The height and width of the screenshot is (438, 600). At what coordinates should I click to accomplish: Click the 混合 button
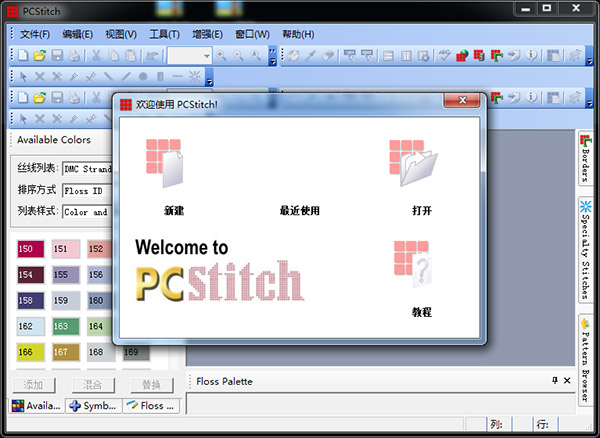[x=93, y=385]
